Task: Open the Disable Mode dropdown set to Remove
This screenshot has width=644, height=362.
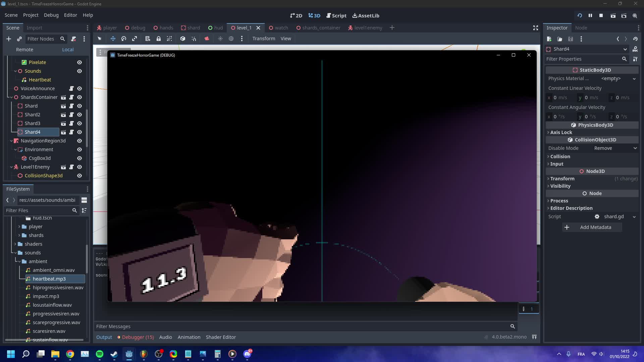Action: (x=614, y=148)
